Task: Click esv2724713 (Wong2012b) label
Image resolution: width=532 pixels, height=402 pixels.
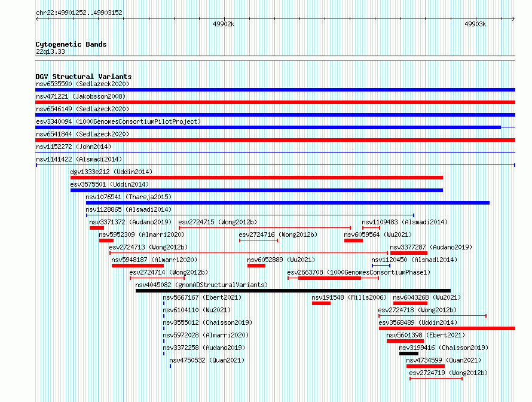Action: 148,247
